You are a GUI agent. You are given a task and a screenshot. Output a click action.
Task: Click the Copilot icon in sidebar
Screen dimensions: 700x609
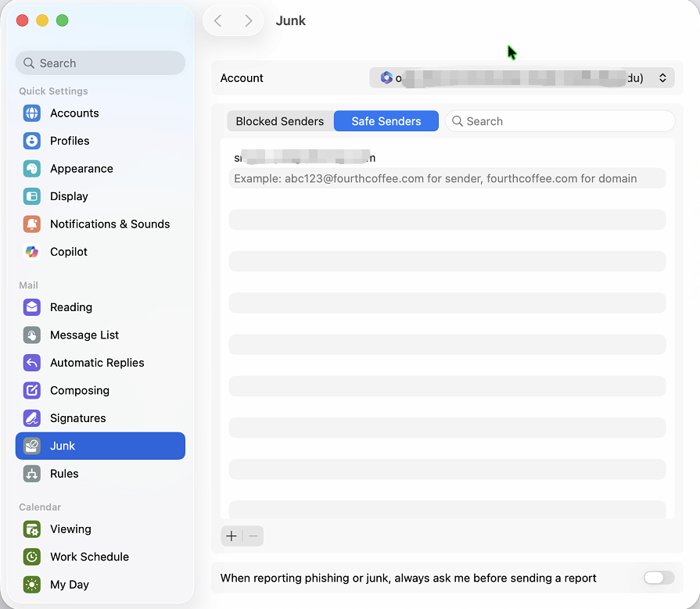tap(32, 252)
